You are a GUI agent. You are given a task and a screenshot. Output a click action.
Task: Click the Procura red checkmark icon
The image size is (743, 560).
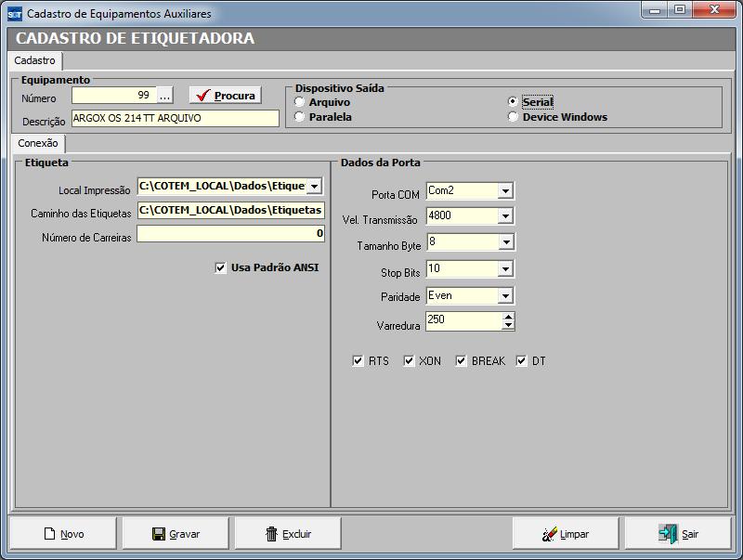(203, 96)
